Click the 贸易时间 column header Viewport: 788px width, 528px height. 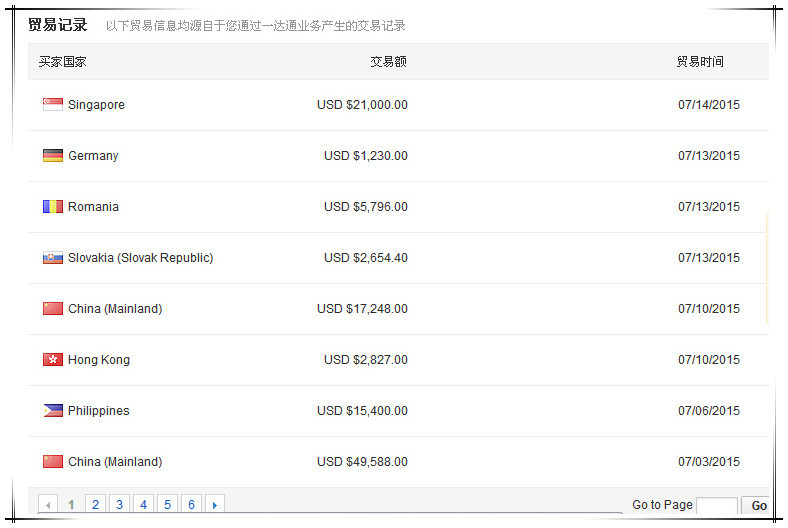click(700, 62)
